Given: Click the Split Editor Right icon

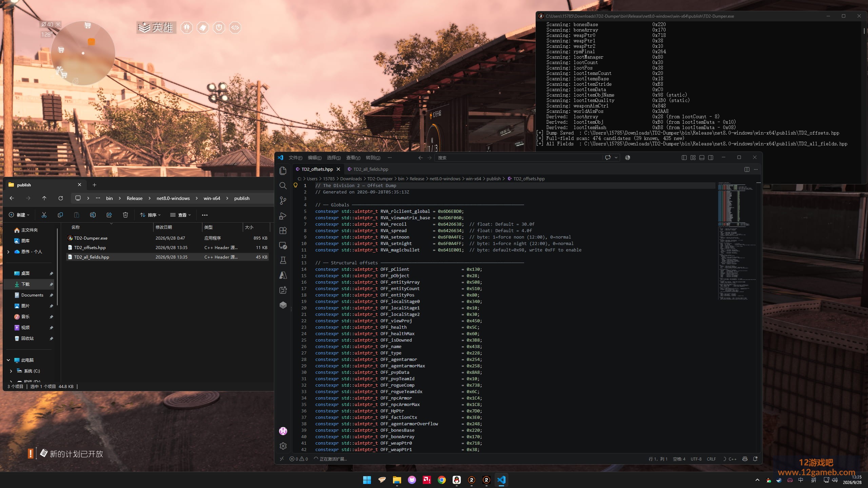Looking at the screenshot, I should click(x=747, y=169).
